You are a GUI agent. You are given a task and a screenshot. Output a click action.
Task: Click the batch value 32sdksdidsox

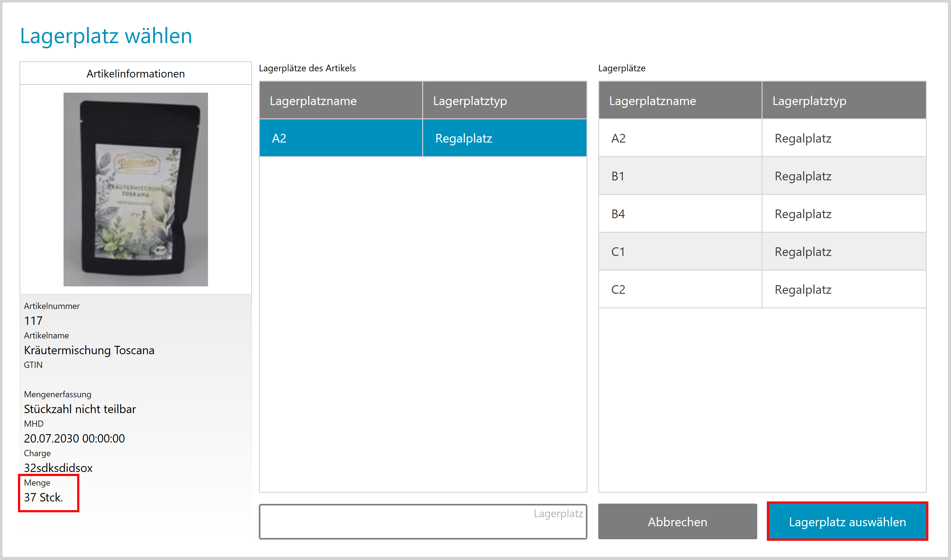[x=58, y=468]
